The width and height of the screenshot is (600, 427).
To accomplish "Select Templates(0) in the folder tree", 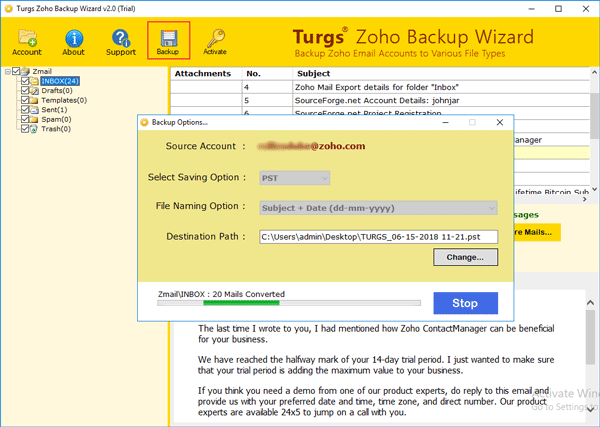I will (x=64, y=100).
